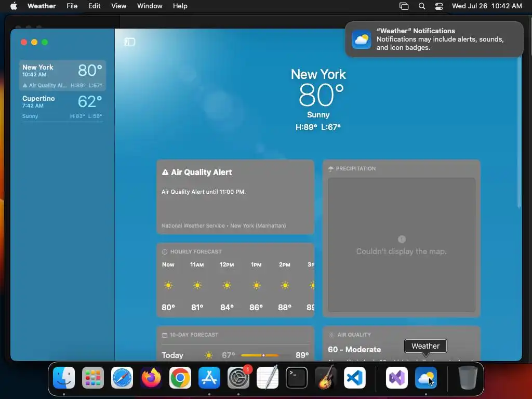Open TextEdit from the Dock
532x399 pixels.
268,378
